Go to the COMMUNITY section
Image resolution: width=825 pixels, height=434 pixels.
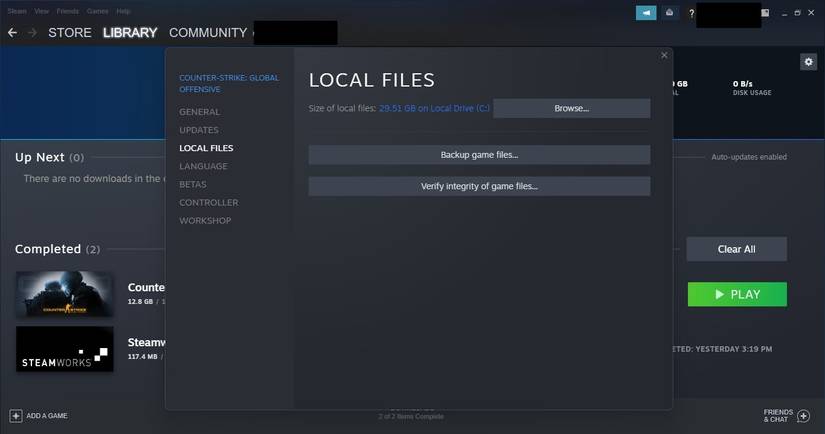click(x=208, y=33)
